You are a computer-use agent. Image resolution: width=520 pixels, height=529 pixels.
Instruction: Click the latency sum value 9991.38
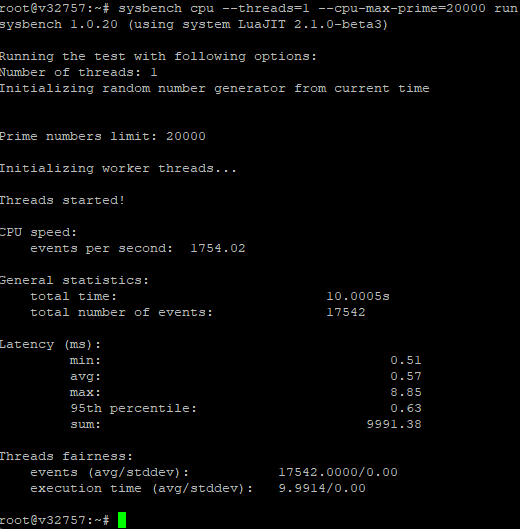(394, 424)
